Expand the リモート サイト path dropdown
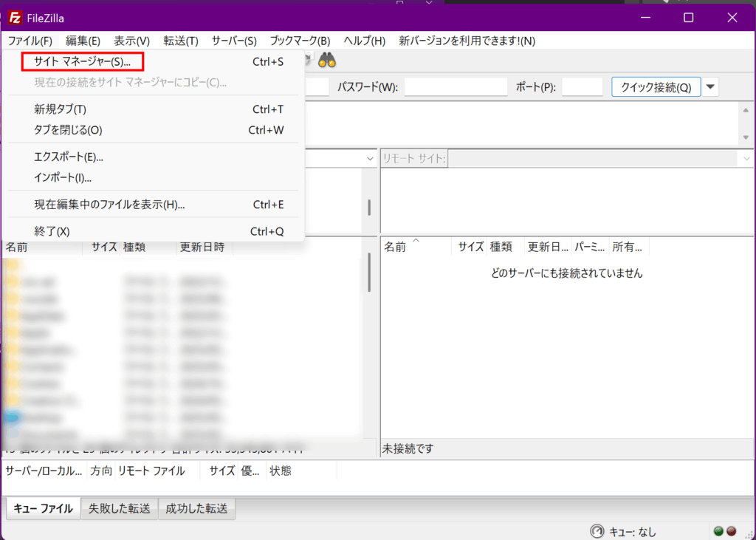 747,158
